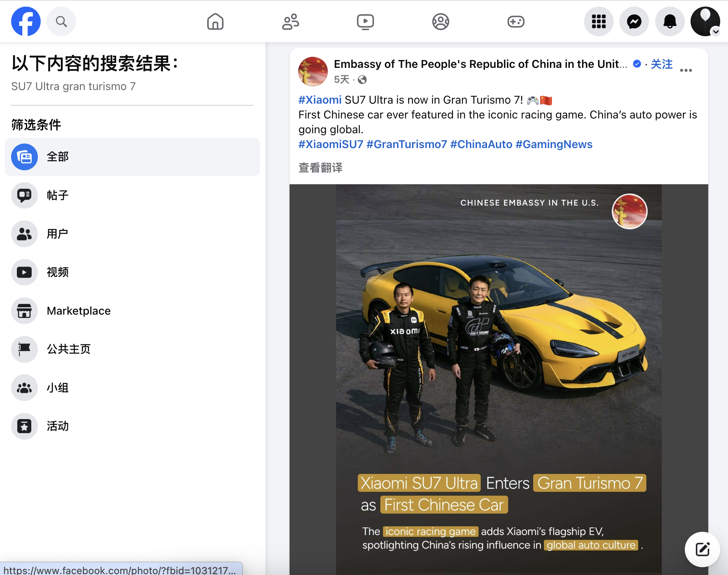728x575 pixels.
Task: Open the #GamingNews hashtag
Action: (x=554, y=144)
